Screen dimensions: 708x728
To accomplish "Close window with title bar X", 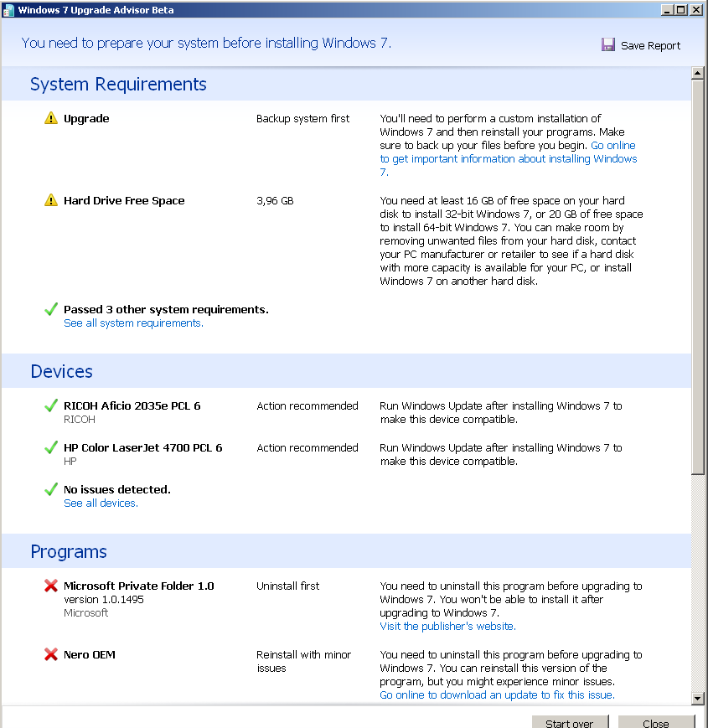I will (696, 10).
